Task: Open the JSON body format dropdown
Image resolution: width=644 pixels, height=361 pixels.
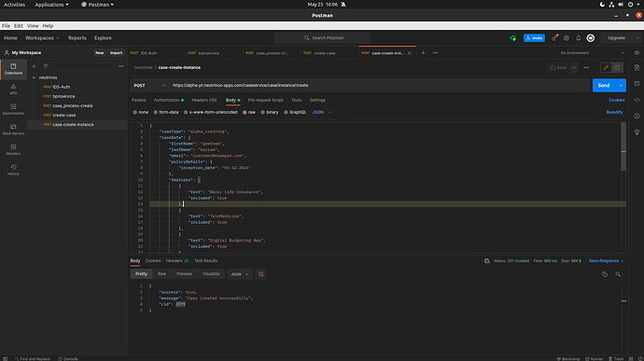Action: pyautogui.click(x=322, y=112)
